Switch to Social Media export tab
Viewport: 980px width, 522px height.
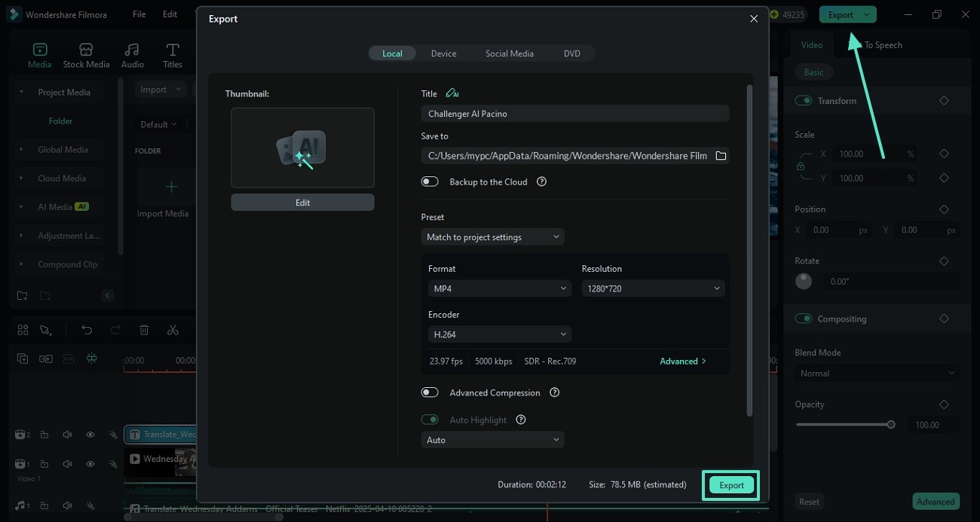(510, 53)
